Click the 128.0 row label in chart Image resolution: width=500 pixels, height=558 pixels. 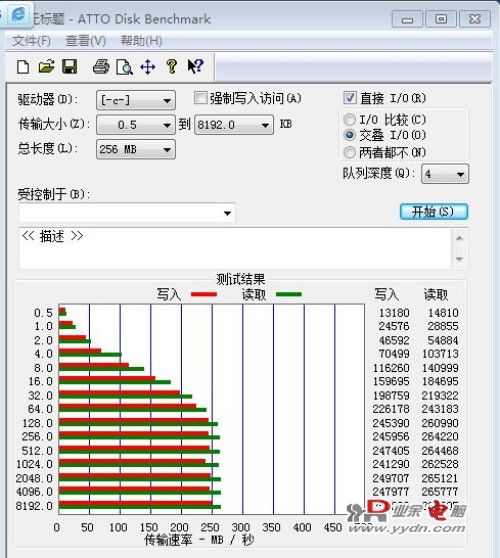coord(37,423)
